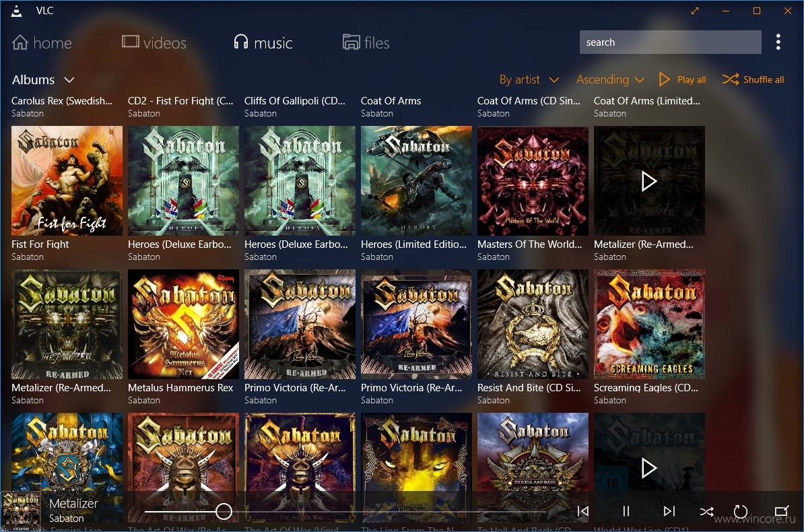
Task: Skip to next track
Action: pos(669,511)
